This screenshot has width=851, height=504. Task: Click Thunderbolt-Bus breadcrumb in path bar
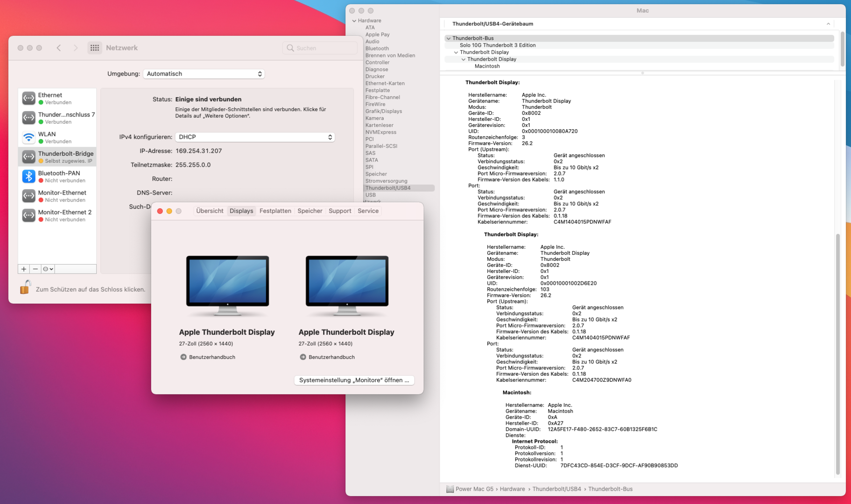click(x=611, y=489)
